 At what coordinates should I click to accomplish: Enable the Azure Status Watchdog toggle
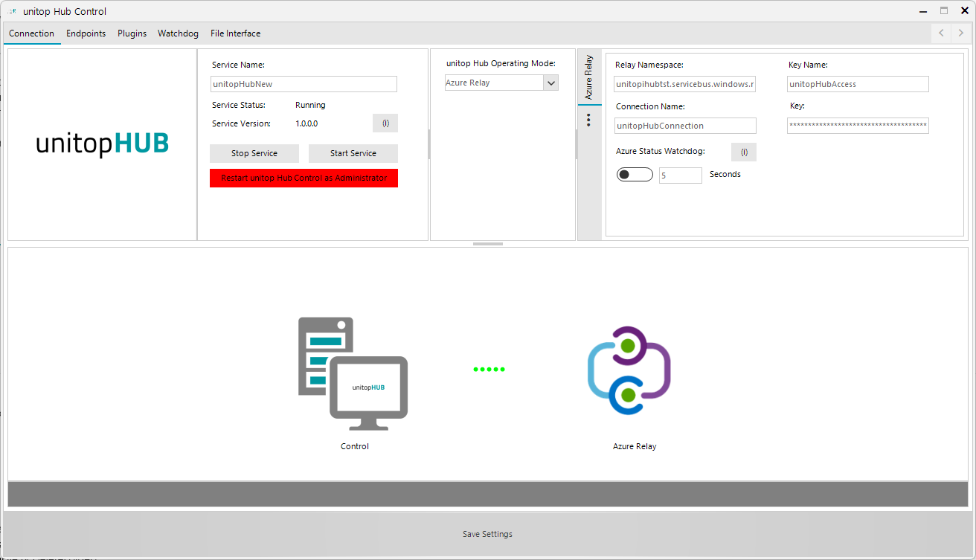[635, 173]
